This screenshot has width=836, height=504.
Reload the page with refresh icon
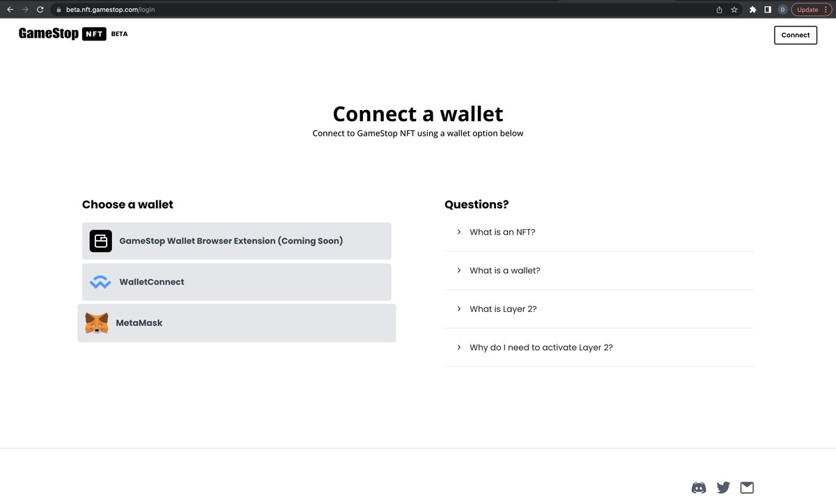click(40, 10)
